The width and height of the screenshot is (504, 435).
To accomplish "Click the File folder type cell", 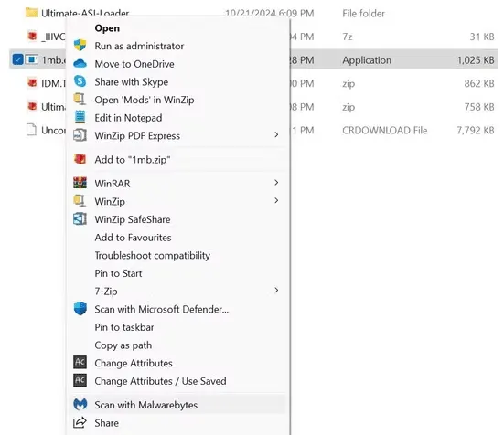I will point(363,13).
